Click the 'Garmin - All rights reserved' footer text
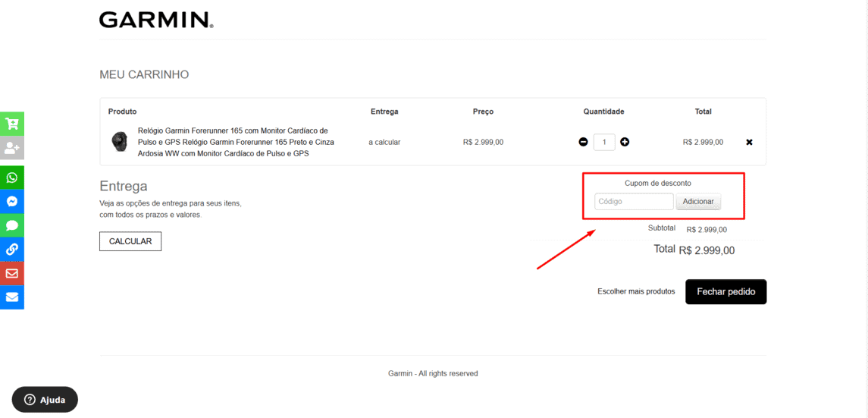 click(433, 374)
